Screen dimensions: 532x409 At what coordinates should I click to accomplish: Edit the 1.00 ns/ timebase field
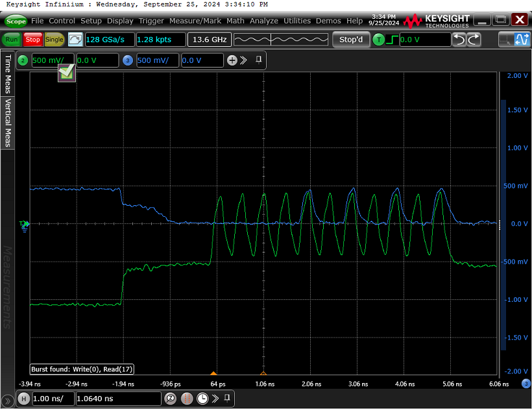[53, 399]
